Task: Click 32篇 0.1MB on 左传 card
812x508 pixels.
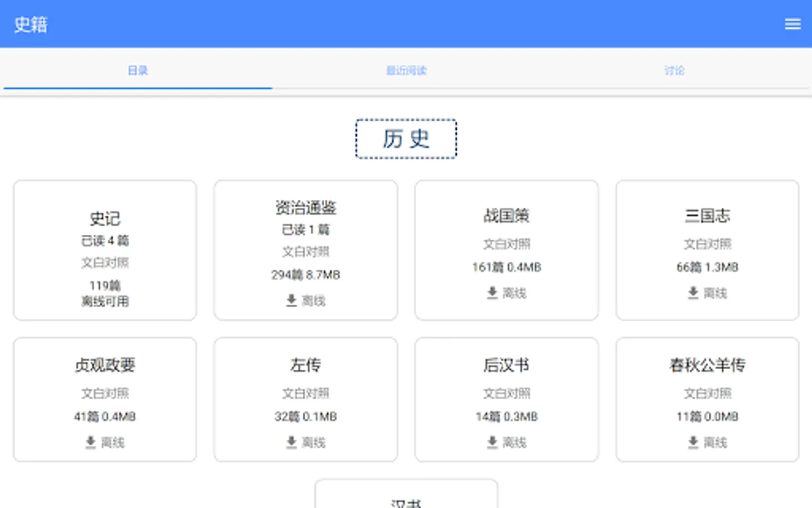Action: pyautogui.click(x=306, y=417)
